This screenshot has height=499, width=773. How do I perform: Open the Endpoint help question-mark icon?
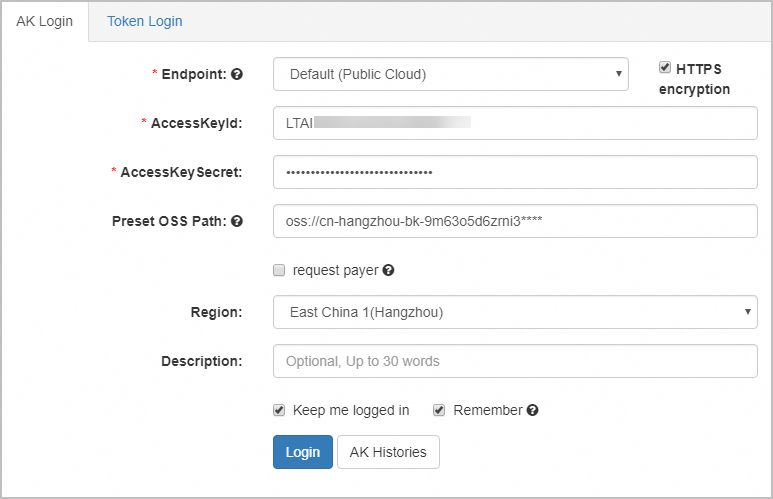pyautogui.click(x=237, y=74)
